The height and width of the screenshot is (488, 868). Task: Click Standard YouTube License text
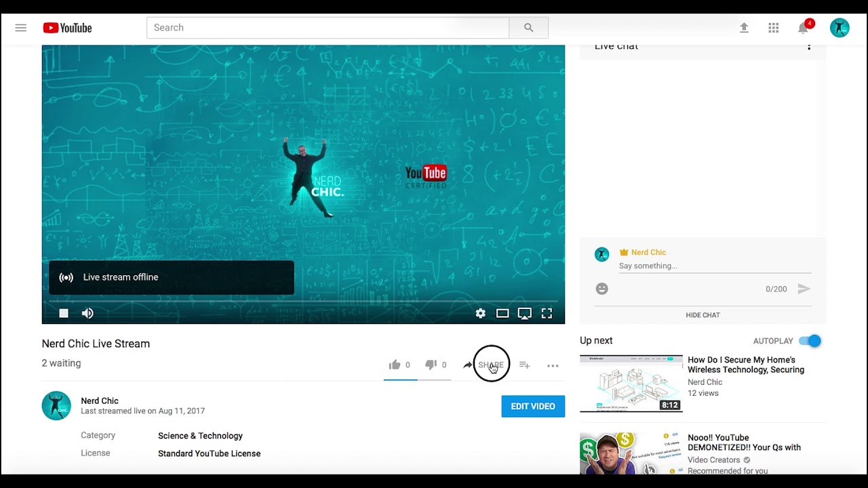pyautogui.click(x=209, y=453)
